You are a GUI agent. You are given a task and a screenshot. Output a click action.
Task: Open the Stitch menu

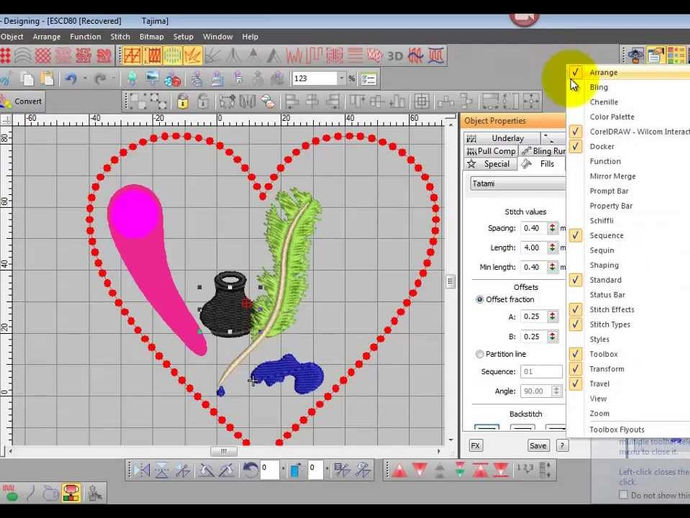(120, 37)
